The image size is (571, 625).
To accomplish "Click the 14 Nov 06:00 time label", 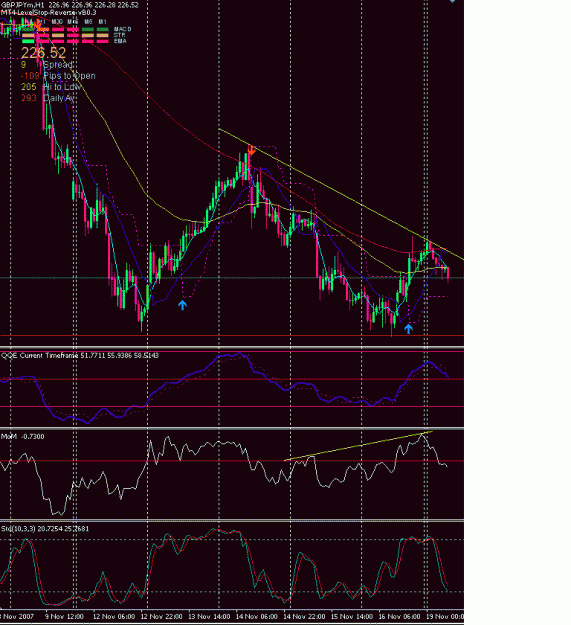I will (x=257, y=617).
